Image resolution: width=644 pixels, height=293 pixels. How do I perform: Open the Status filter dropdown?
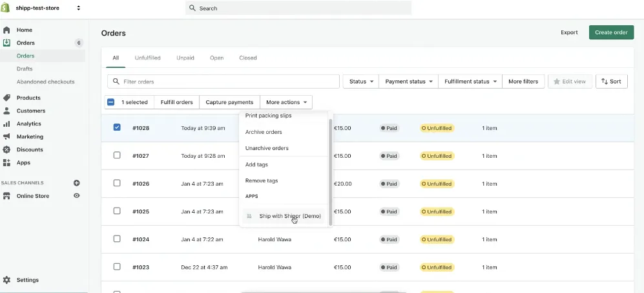361,81
